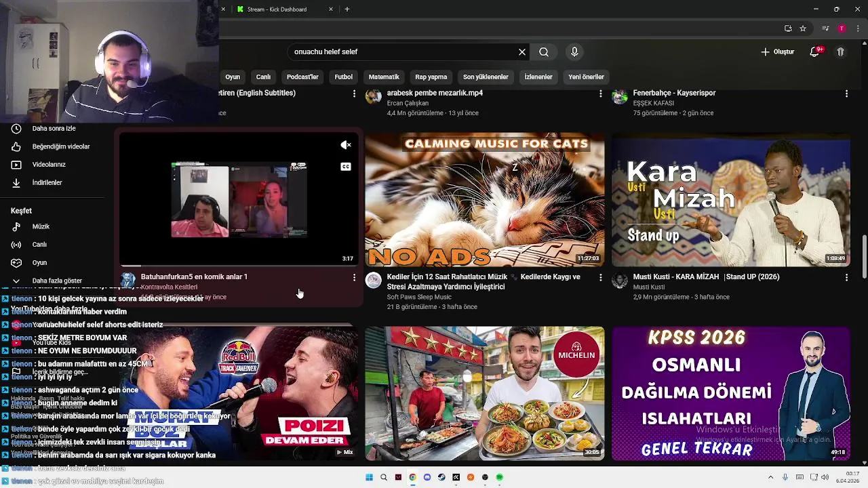Clear the YouTube search box text
Screen dimensions: 868x488
click(522, 52)
